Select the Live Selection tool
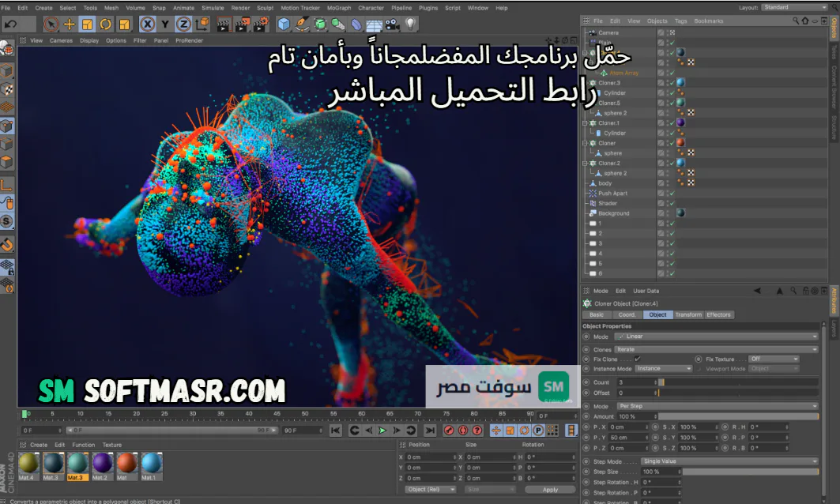The width and height of the screenshot is (840, 504). coord(51,24)
